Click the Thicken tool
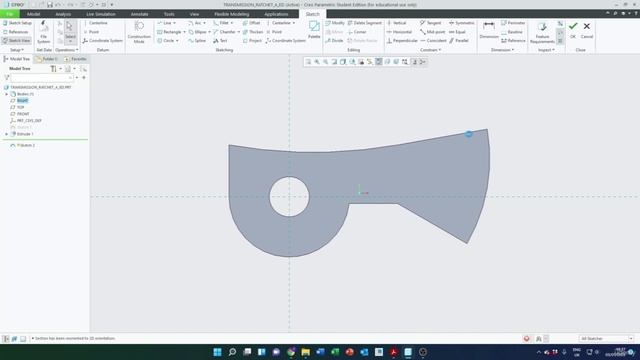 253,32
